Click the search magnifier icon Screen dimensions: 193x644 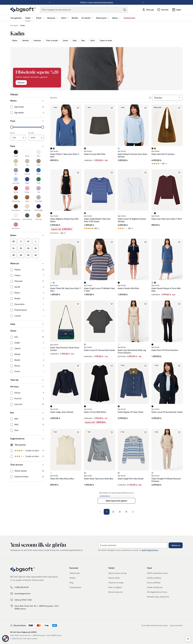pyautogui.click(x=124, y=10)
